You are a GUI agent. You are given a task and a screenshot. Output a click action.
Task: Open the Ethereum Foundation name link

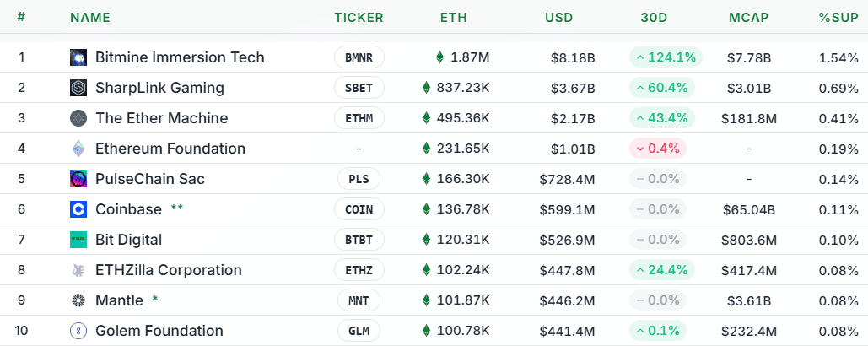170,149
